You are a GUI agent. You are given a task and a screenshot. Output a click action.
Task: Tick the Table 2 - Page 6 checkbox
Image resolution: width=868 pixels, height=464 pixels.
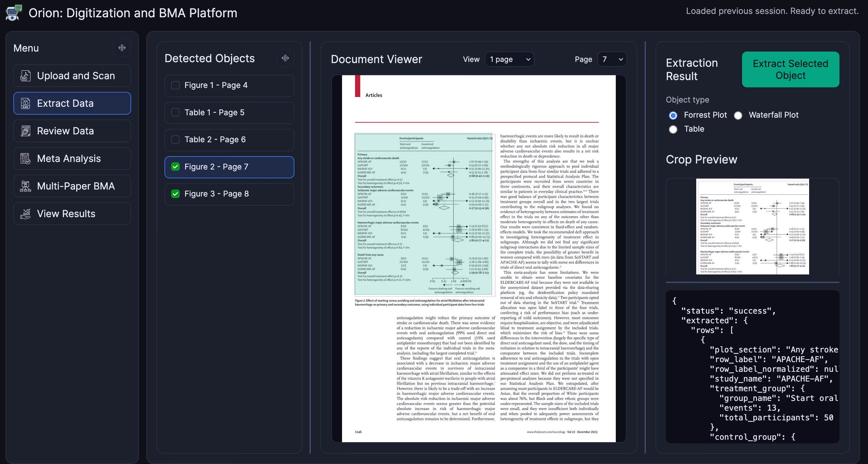[x=175, y=140]
